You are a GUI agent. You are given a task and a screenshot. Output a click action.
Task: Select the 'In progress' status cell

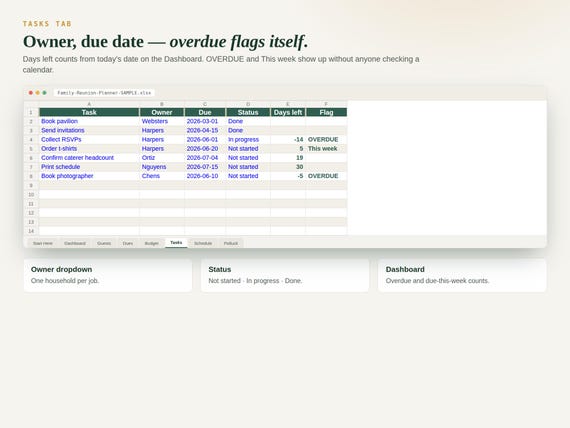pyautogui.click(x=248, y=139)
